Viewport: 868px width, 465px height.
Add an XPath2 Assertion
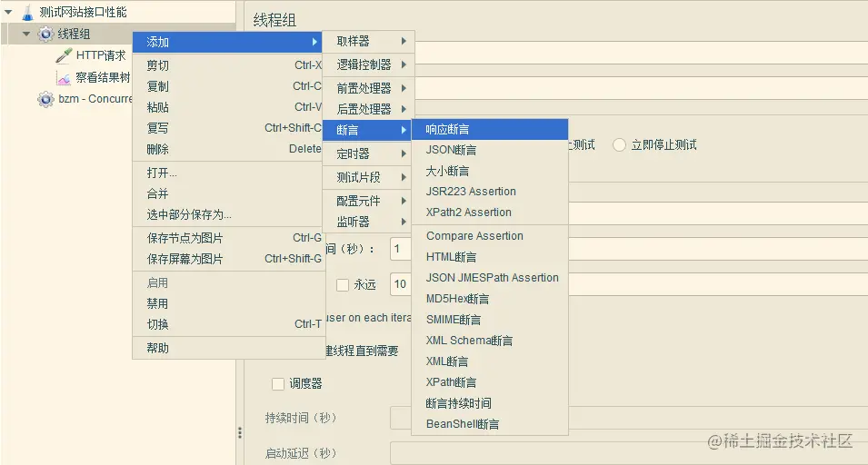pos(490,213)
